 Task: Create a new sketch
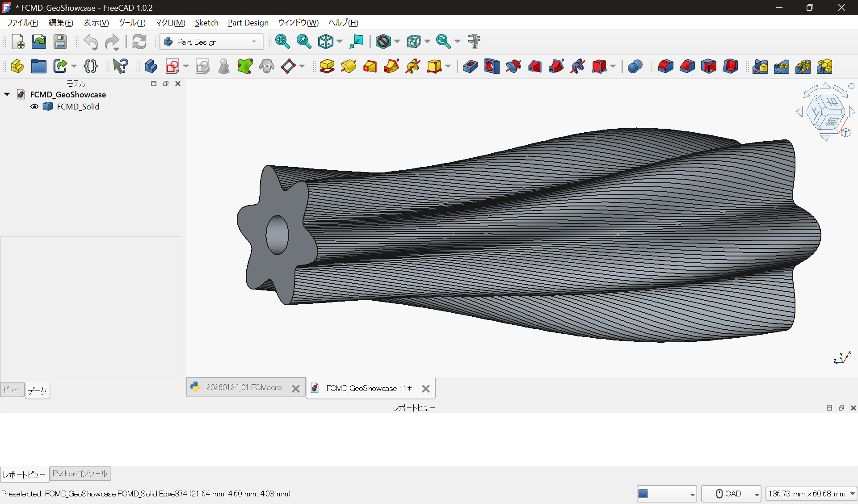point(172,66)
